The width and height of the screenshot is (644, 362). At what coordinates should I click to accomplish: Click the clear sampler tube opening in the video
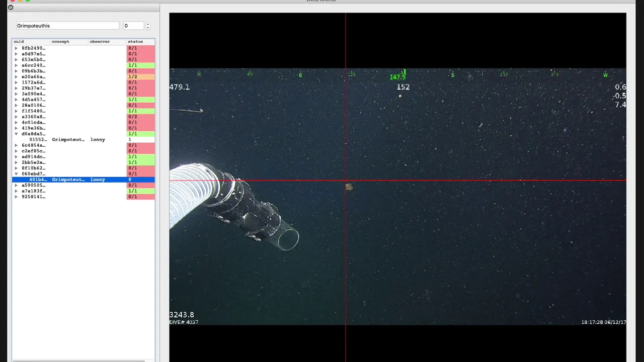coord(289,240)
